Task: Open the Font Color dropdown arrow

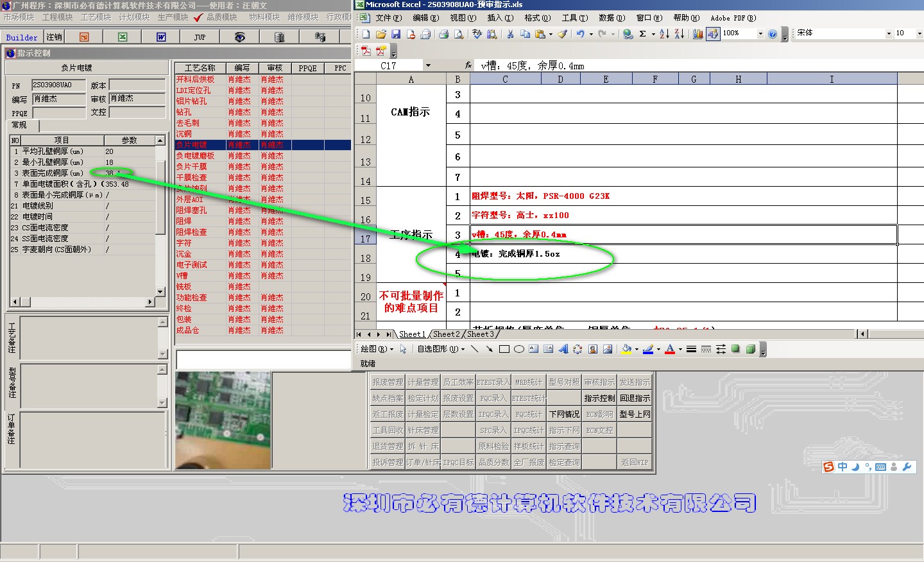Action: [x=680, y=349]
